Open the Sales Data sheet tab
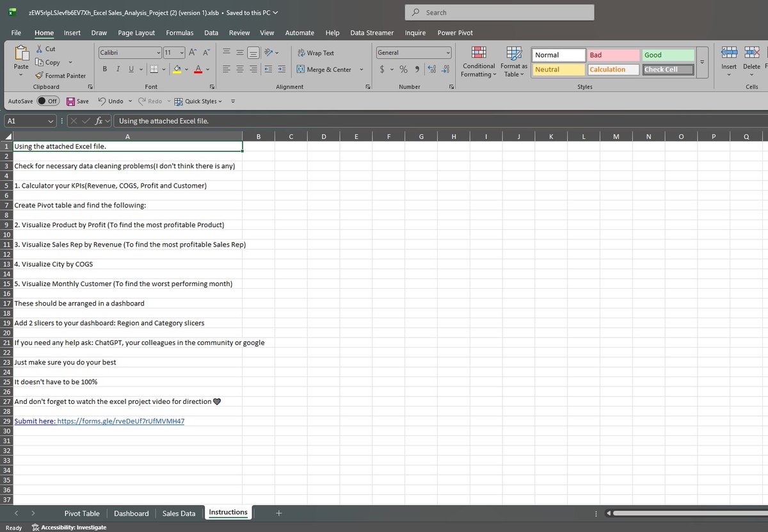 (x=179, y=513)
